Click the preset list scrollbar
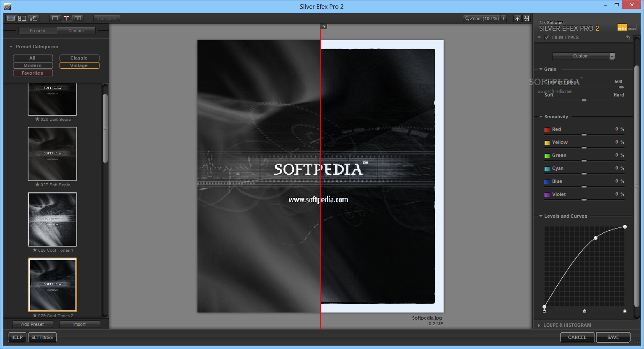 [x=105, y=128]
